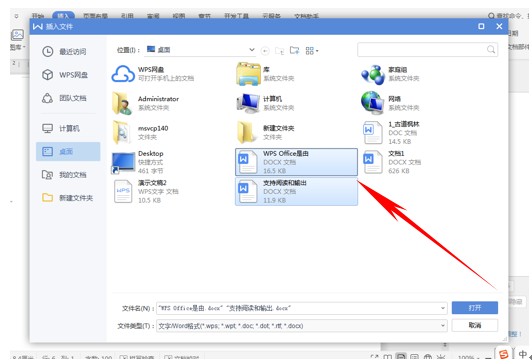This screenshot has height=364, width=532.
Task: Maximize the 插入文件 dialog
Action: (481, 26)
